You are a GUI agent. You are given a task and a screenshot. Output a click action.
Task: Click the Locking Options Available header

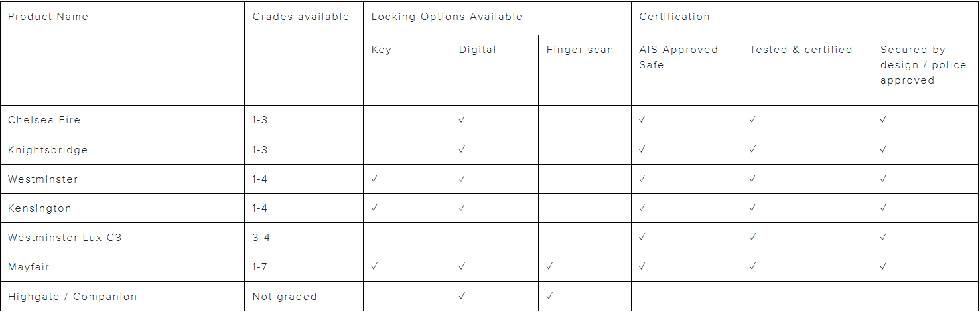447,17
